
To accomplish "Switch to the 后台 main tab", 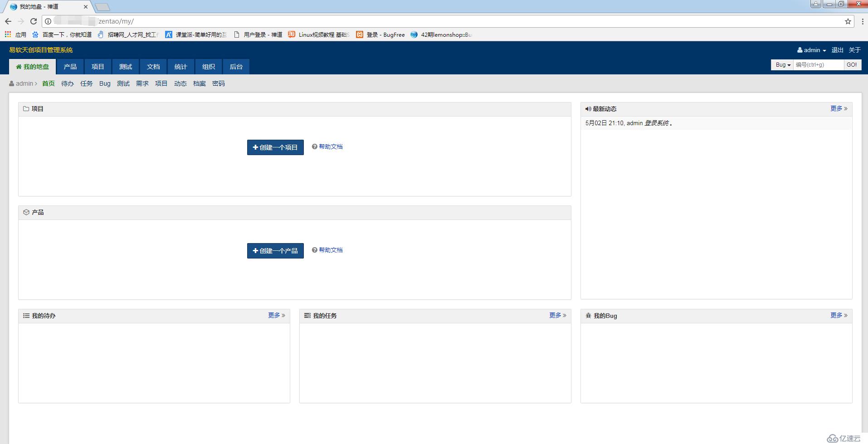I will click(x=236, y=67).
